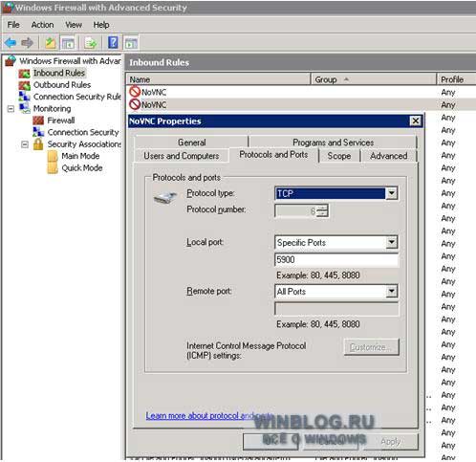The image size is (476, 462).
Task: Select the Security Associations node
Action: (84, 143)
